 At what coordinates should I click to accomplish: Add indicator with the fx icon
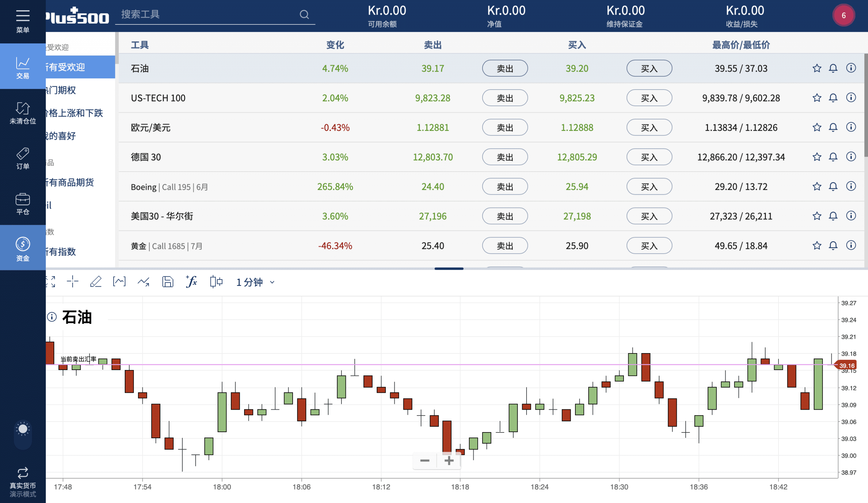(x=191, y=282)
